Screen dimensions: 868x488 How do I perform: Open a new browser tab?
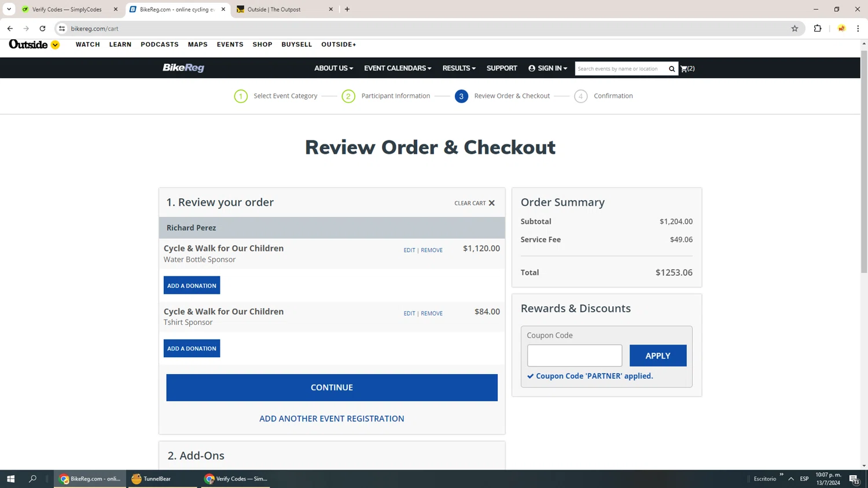[347, 9]
